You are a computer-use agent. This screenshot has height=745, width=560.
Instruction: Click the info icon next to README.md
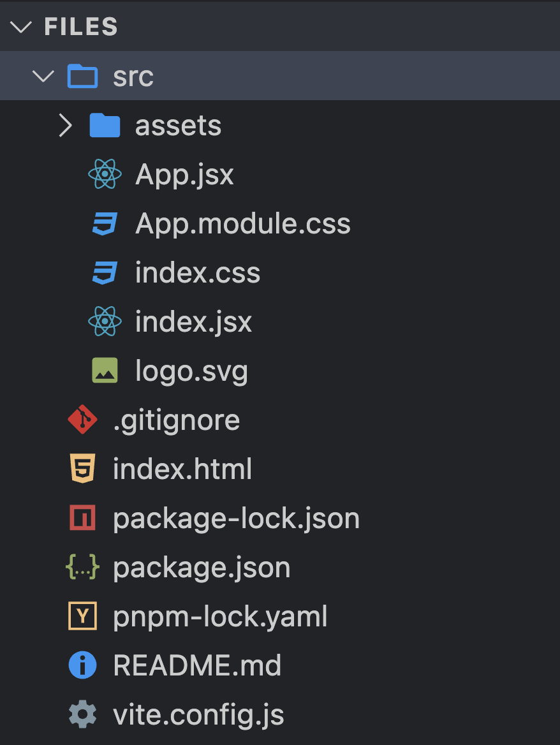[82, 665]
